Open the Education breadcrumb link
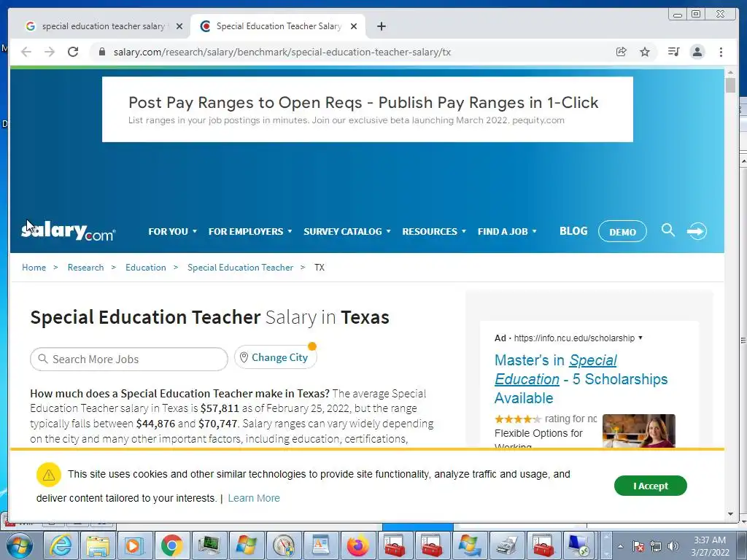Viewport: 747px width, 560px height. pos(146,268)
